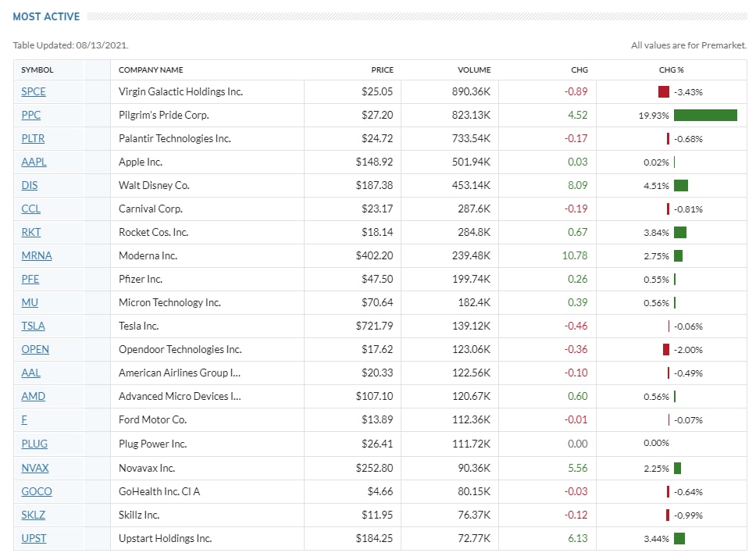
Task: Click the 'All values are for Premarket' note
Action: click(x=689, y=45)
